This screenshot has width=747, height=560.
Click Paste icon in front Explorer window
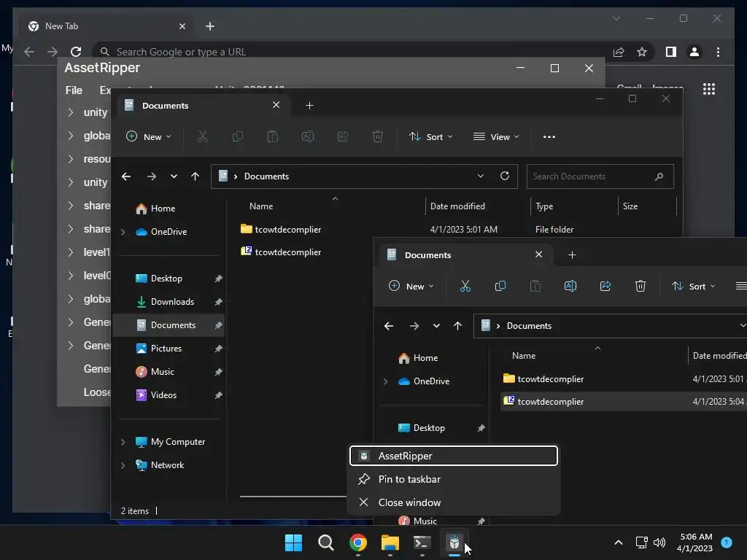point(535,286)
